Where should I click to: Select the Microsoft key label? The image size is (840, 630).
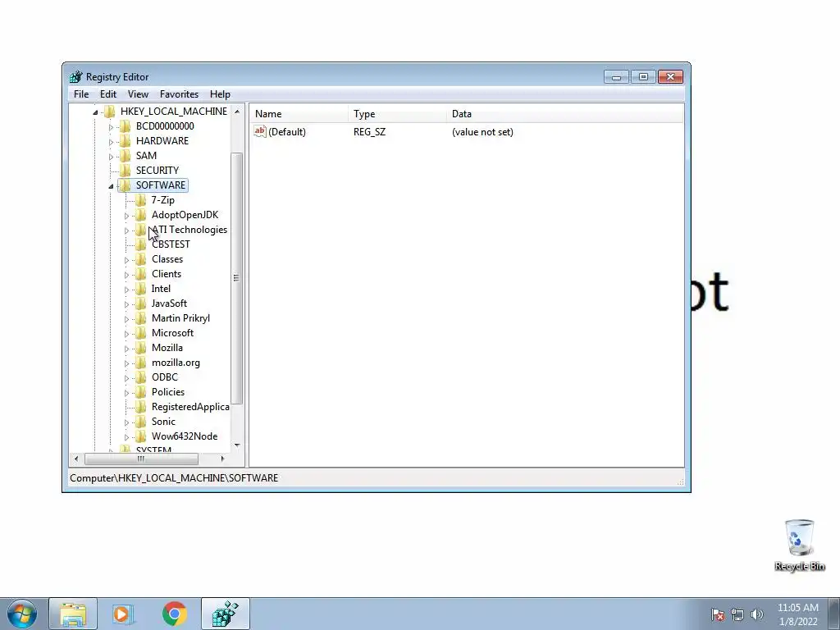172,333
